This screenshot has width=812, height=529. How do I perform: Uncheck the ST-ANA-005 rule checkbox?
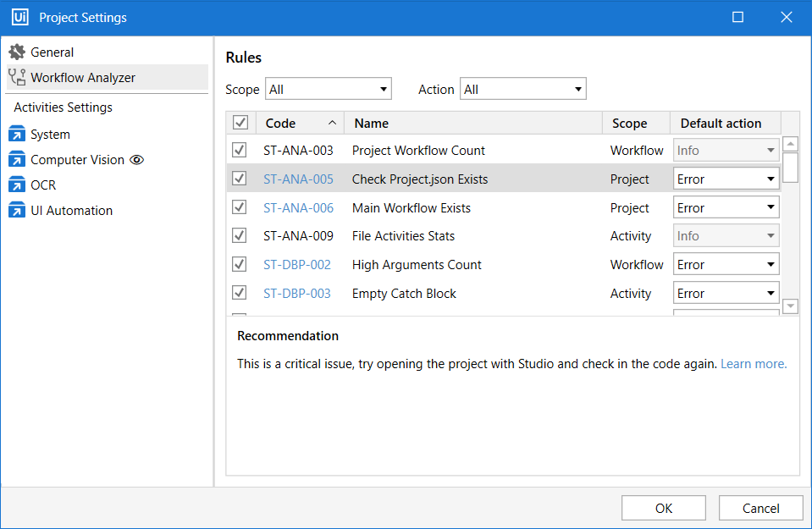coord(240,179)
